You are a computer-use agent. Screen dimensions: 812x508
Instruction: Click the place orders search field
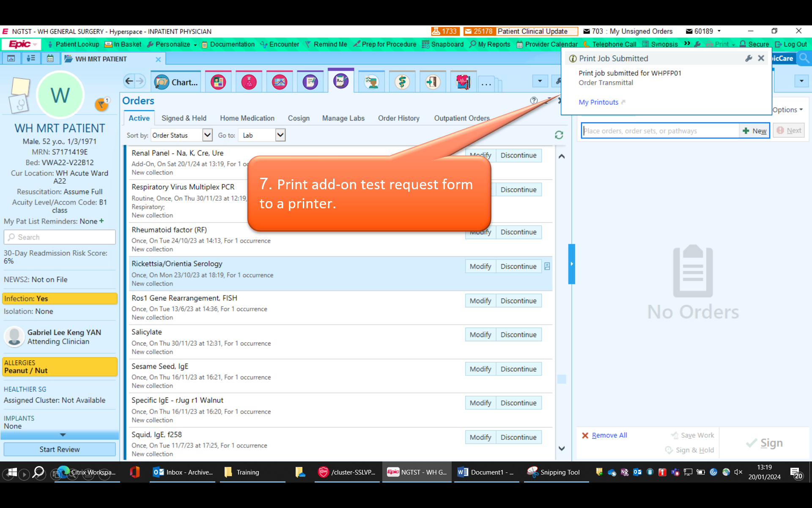pyautogui.click(x=660, y=131)
